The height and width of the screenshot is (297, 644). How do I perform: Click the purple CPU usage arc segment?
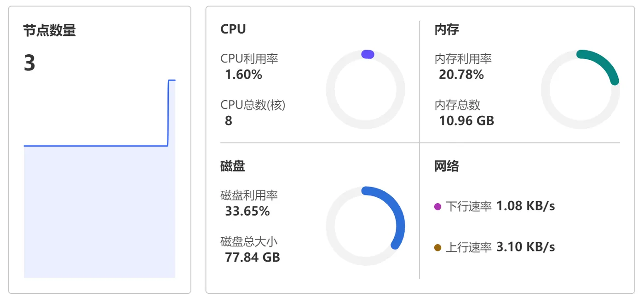(x=368, y=54)
